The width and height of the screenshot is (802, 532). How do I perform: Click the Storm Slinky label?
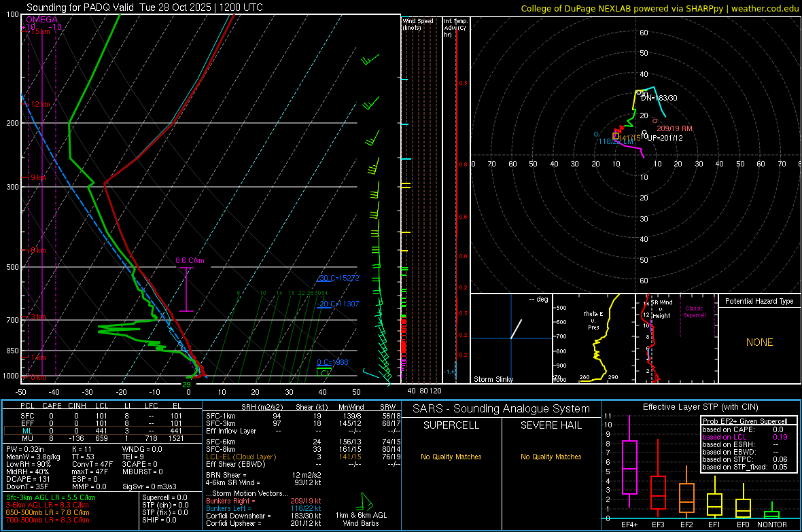493,379
